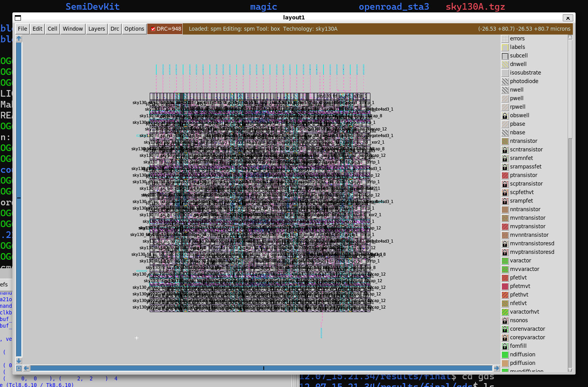Open the Window dropdown menu
This screenshot has width=588, height=387.
coord(73,29)
